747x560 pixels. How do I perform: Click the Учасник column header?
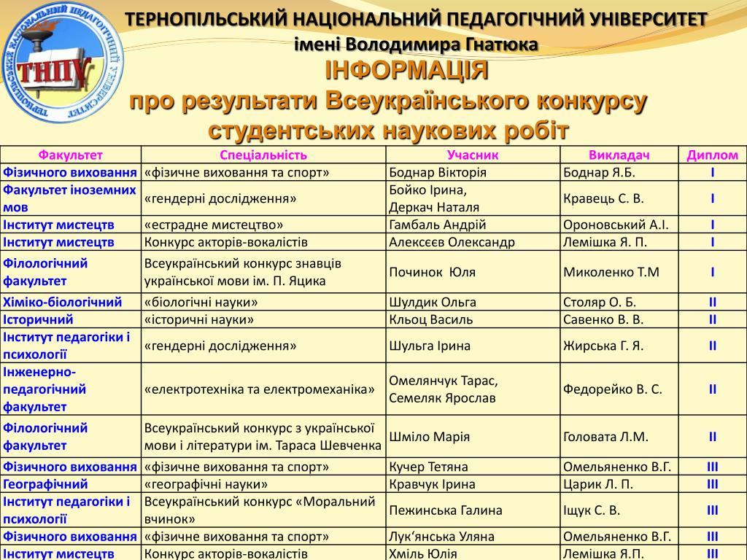click(x=473, y=155)
